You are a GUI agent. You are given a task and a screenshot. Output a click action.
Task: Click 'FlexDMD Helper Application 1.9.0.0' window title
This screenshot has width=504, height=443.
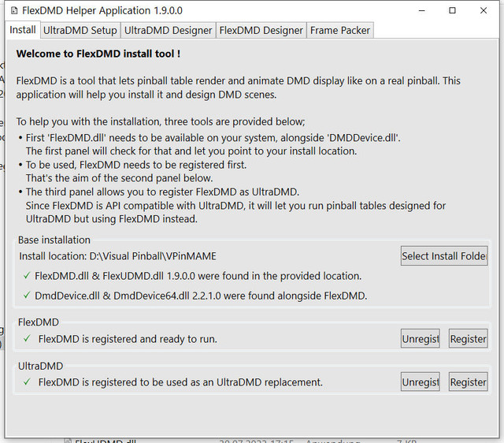click(102, 10)
